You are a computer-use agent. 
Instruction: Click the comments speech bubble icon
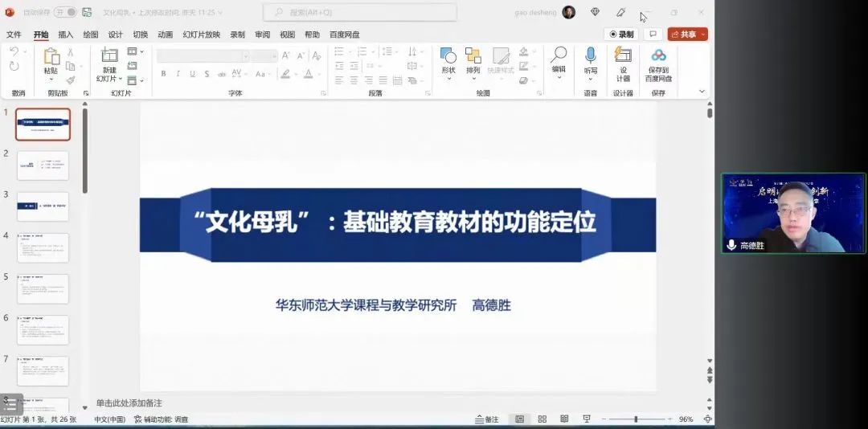653,35
